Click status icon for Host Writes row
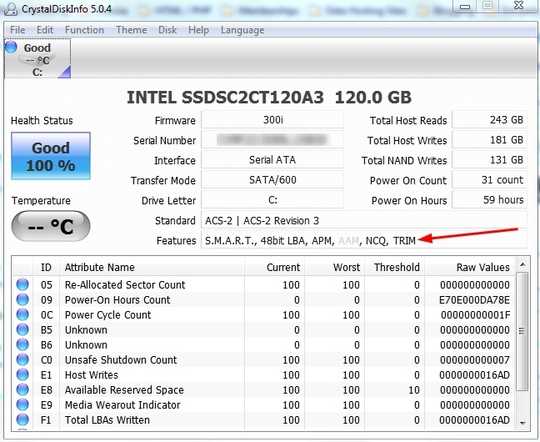Viewport: 540px width, 442px height. click(x=22, y=375)
